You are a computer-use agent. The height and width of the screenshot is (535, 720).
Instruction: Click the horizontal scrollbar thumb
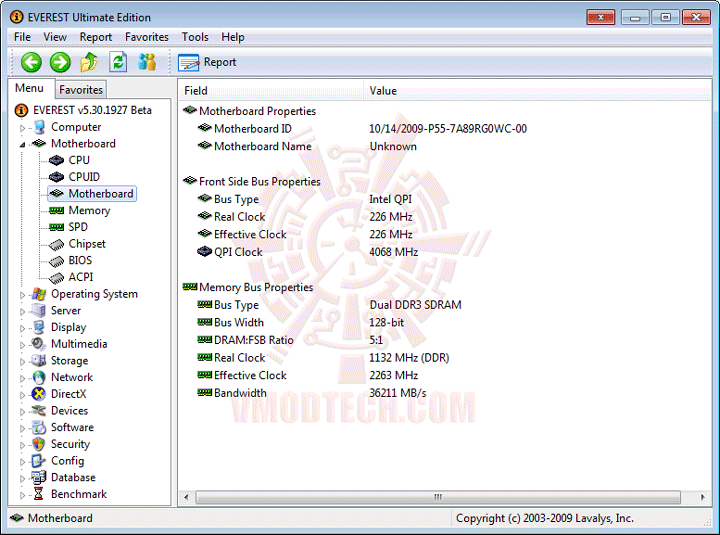coord(438,497)
